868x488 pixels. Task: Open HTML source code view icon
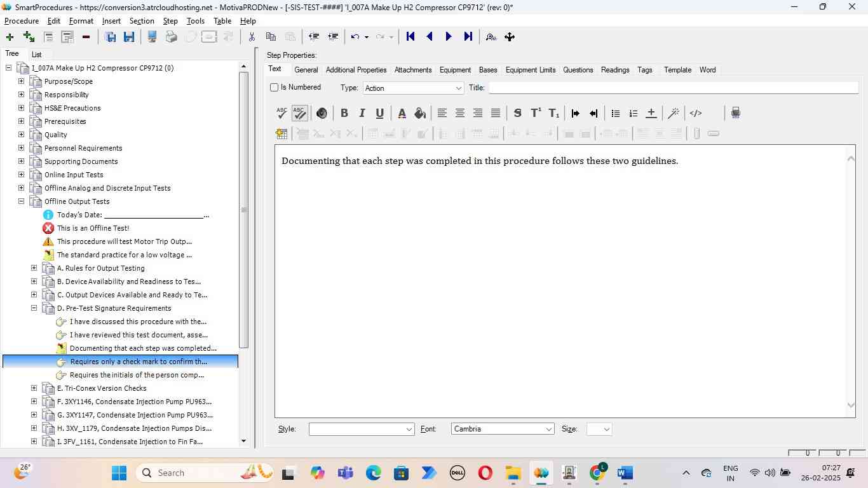(696, 113)
